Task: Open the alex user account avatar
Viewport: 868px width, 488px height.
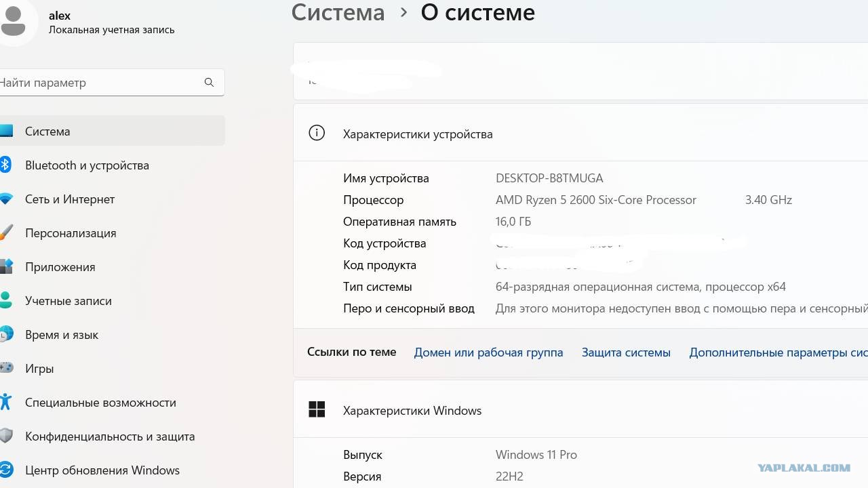Action: pos(14,22)
